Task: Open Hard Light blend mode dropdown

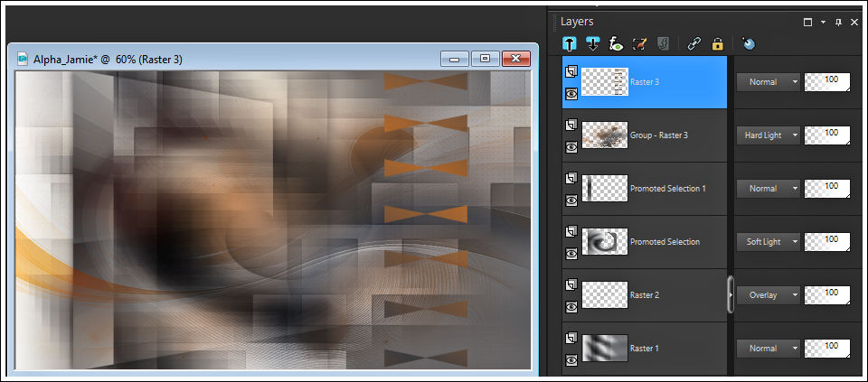Action: [769, 135]
